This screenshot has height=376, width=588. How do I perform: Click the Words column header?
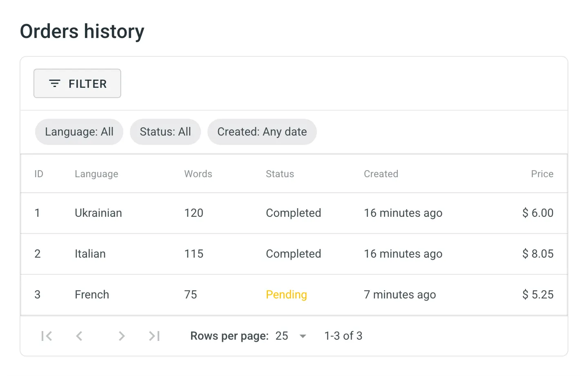[x=198, y=174]
